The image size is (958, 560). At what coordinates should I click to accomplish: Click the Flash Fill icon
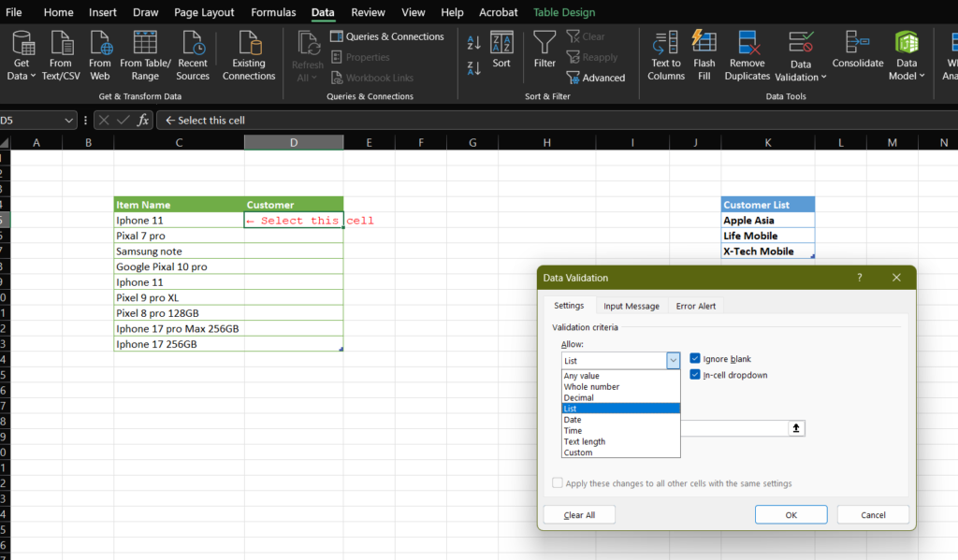[x=704, y=43]
